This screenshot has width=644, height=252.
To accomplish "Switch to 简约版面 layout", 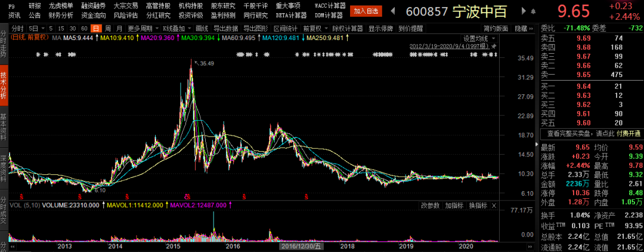I will pos(496,29).
